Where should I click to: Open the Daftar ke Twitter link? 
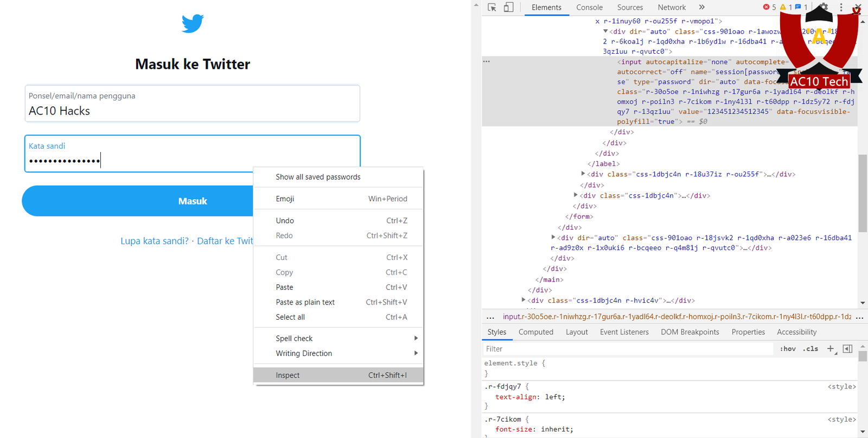225,241
